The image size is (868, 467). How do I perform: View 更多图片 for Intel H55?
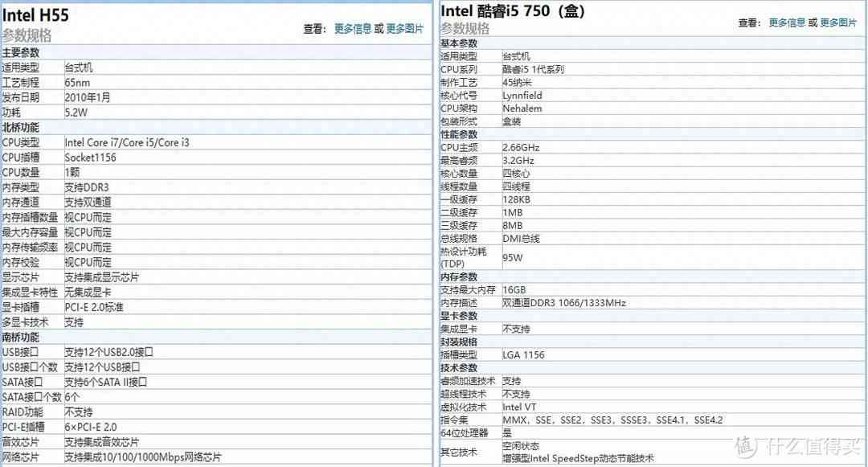(403, 28)
